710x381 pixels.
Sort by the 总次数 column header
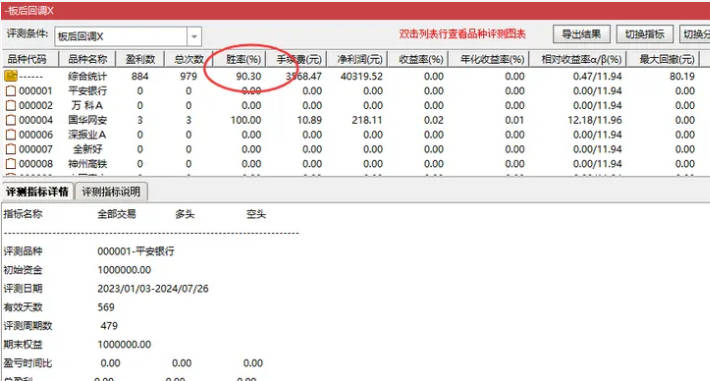coord(188,59)
